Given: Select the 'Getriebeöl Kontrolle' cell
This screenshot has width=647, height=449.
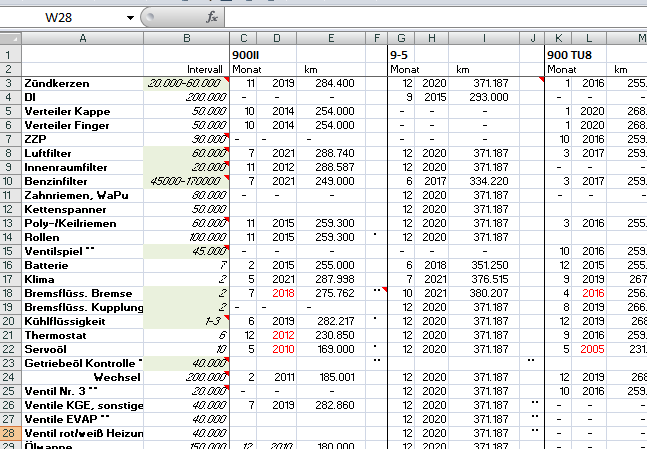Looking at the screenshot, I should point(83,364).
